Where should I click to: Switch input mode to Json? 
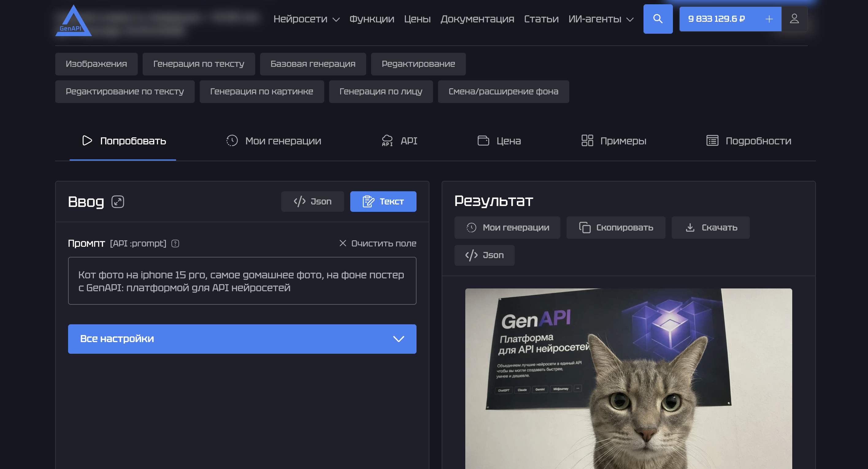312,201
